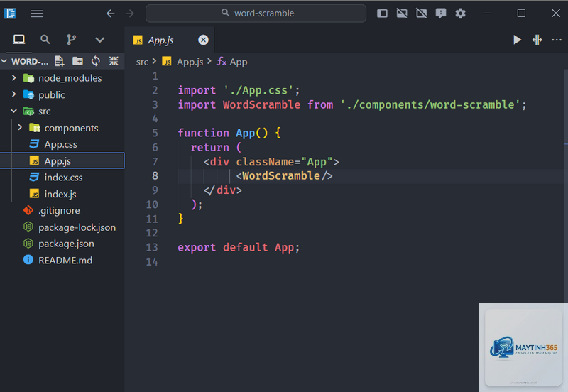Click the components folder icon
This screenshot has height=392, width=568.
[34, 128]
